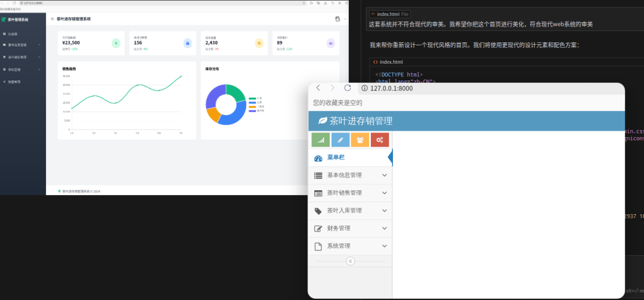Screen dimensions: 644x300
Task: Click the green signal-bars shortcut button
Action: click(321, 140)
